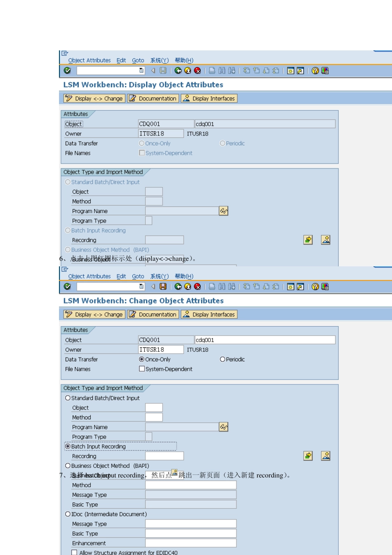Click the green-arrow recording icon in Display Object Attributes screen
The width and height of the screenshot is (392, 555).
coord(308,240)
